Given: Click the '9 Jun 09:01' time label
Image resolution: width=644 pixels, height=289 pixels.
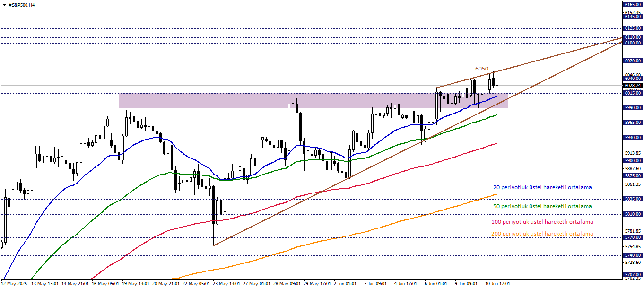Looking at the screenshot, I should click(x=467, y=284).
